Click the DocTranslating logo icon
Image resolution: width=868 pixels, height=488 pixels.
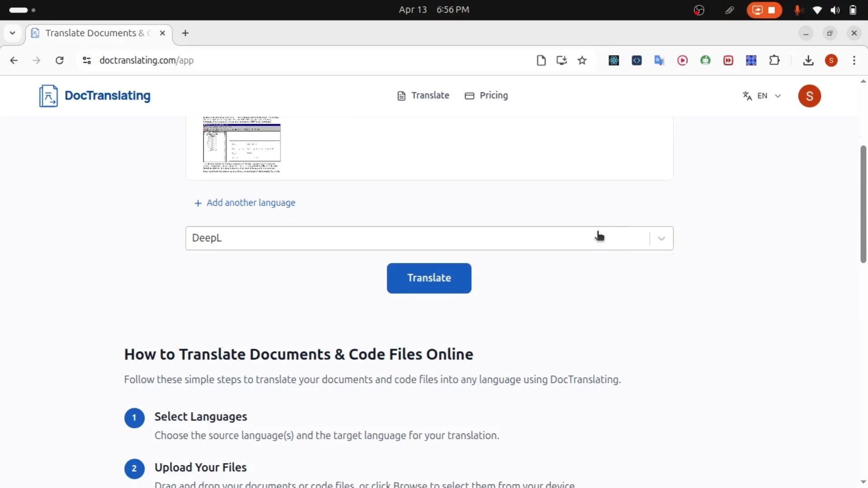click(x=48, y=96)
